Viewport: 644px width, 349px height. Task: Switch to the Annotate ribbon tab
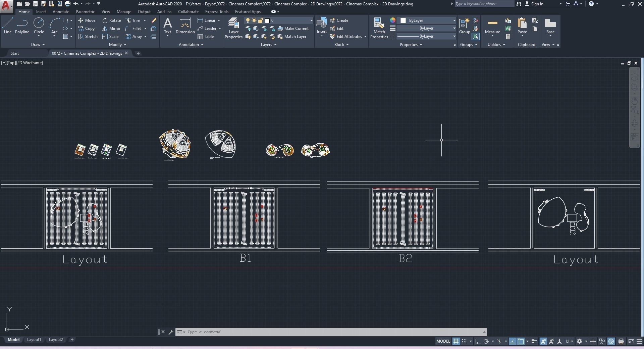tap(61, 12)
